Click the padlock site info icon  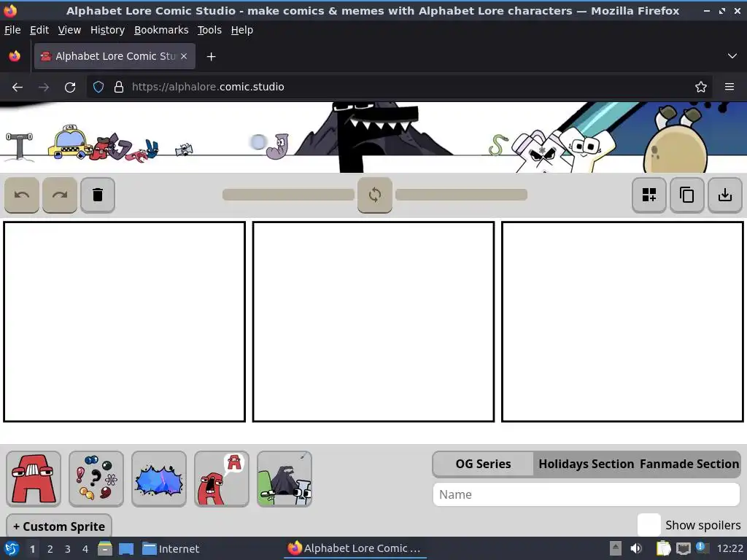click(x=119, y=87)
